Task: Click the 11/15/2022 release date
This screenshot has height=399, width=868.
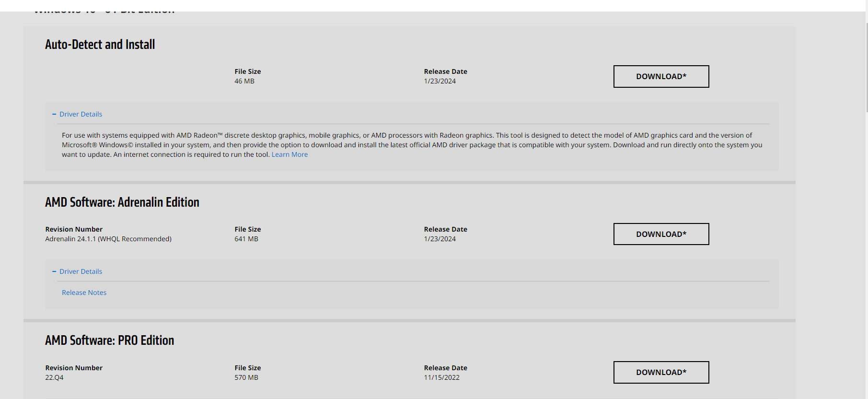Action: [x=441, y=377]
